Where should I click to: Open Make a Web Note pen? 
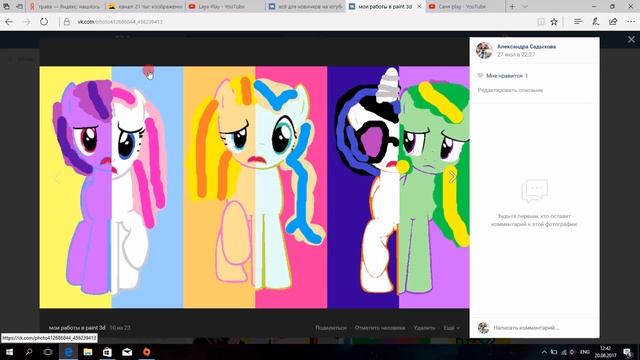596,22
